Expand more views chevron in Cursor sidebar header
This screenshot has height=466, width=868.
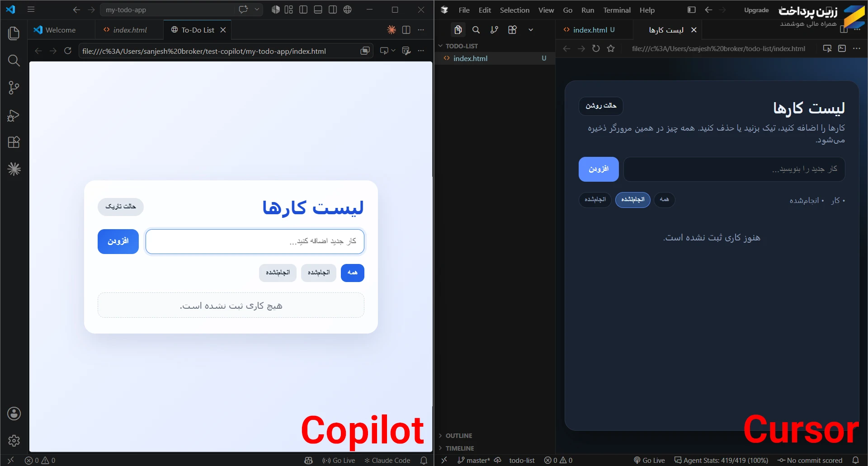click(x=531, y=30)
